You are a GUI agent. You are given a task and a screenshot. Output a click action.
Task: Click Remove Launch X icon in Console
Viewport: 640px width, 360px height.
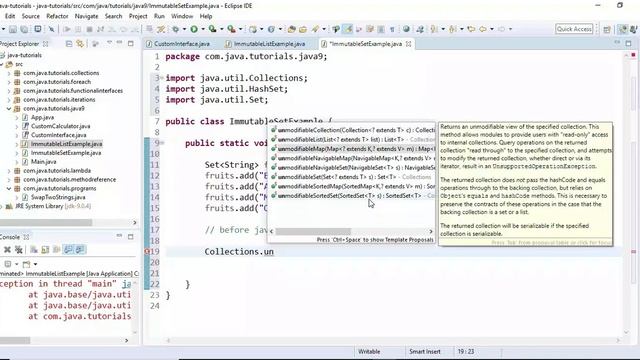pyautogui.click(x=7, y=249)
